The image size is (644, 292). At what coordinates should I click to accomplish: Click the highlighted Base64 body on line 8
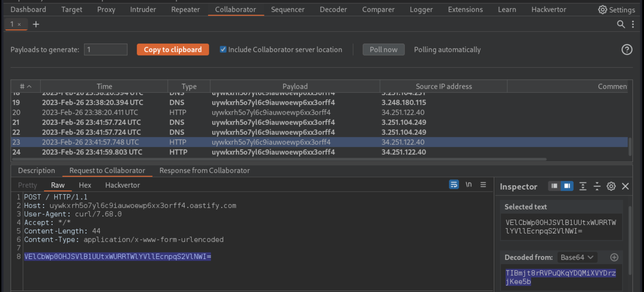(x=118, y=257)
